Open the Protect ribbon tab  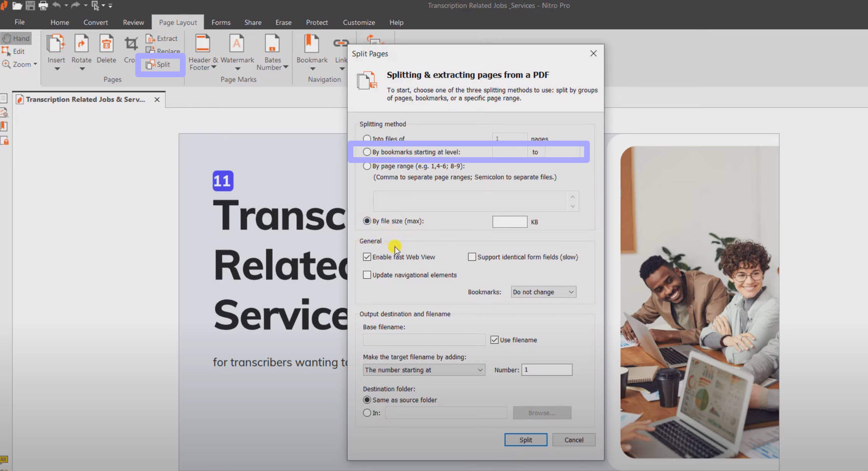[317, 22]
